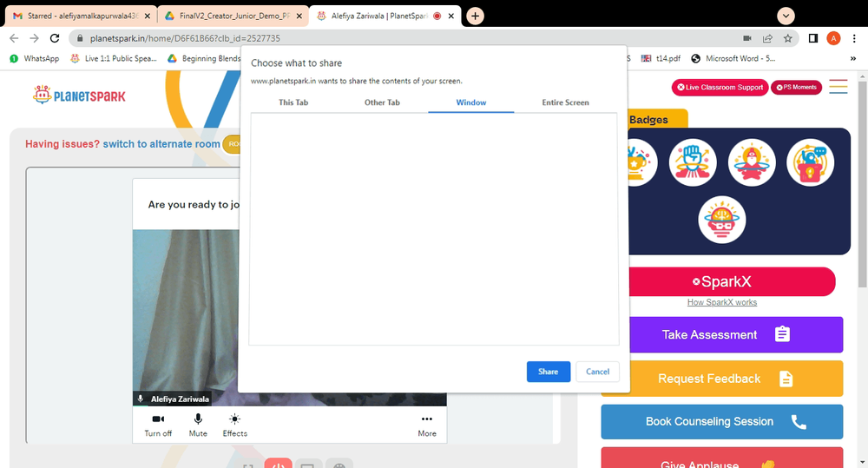Open the FinalV2_Creator_Junior_Demo browser tab
Screen dimensions: 868x468
[233, 16]
